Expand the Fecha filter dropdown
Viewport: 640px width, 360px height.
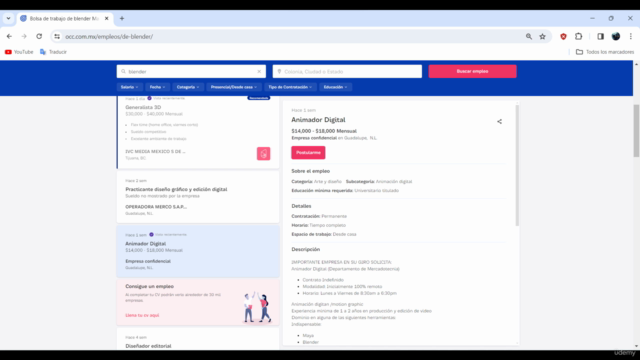[x=157, y=87]
